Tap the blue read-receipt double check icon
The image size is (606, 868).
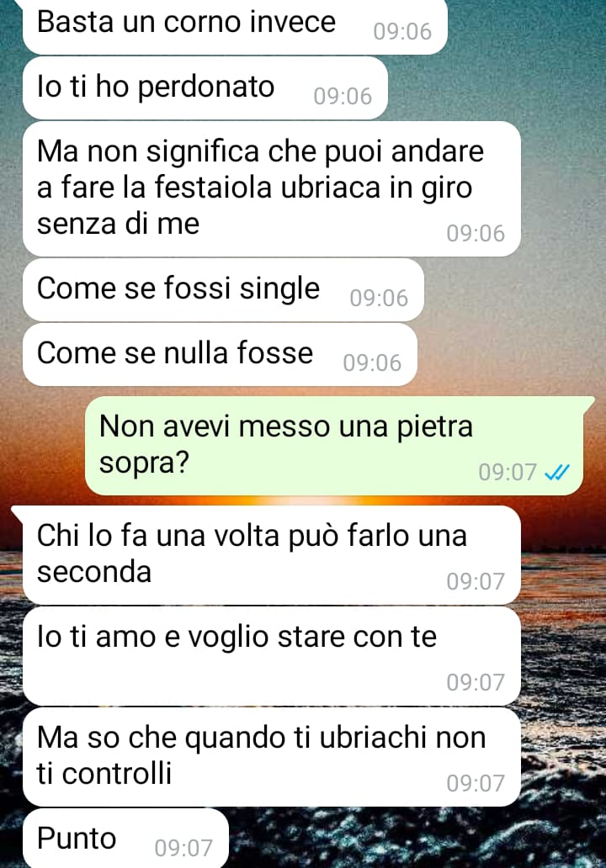point(556,472)
